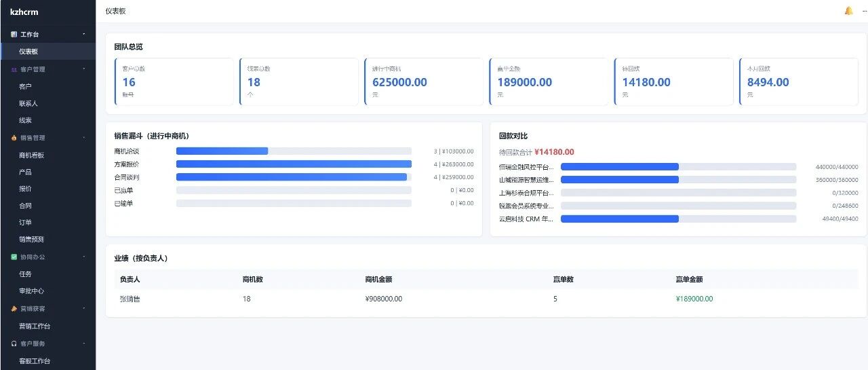Click the 赢单金额 table column header
The width and height of the screenshot is (868, 370).
(x=689, y=279)
